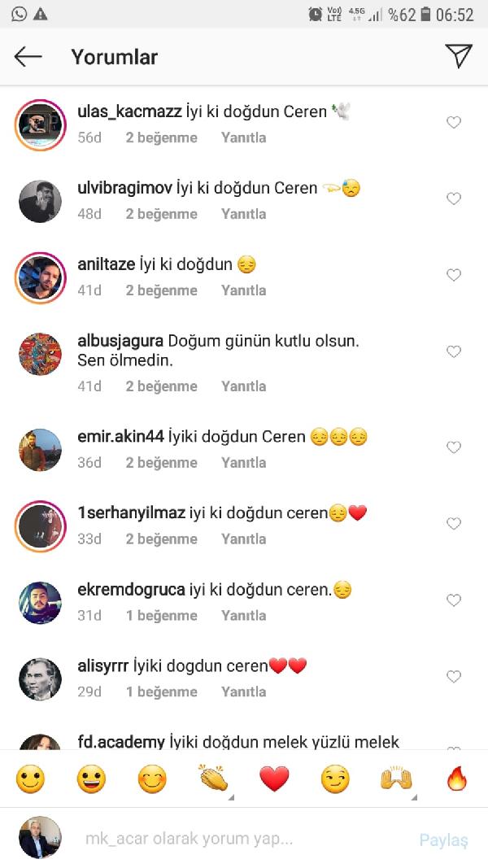Reply to aniltaze's comment via Yanıtla
This screenshot has width=488, height=868.
click(x=243, y=290)
